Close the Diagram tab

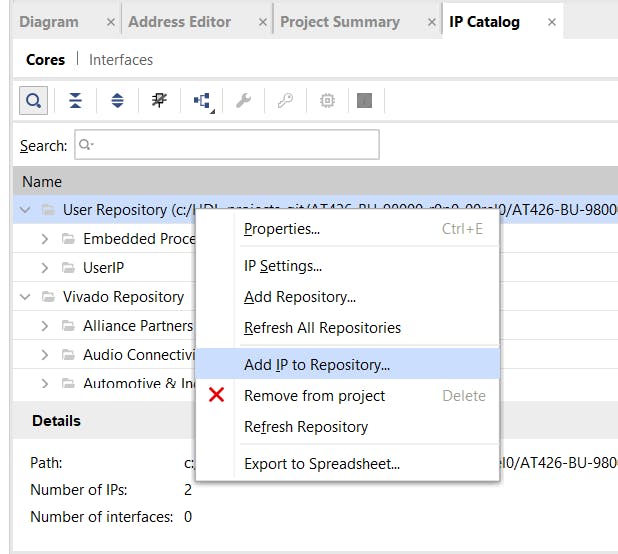pyautogui.click(x=111, y=22)
